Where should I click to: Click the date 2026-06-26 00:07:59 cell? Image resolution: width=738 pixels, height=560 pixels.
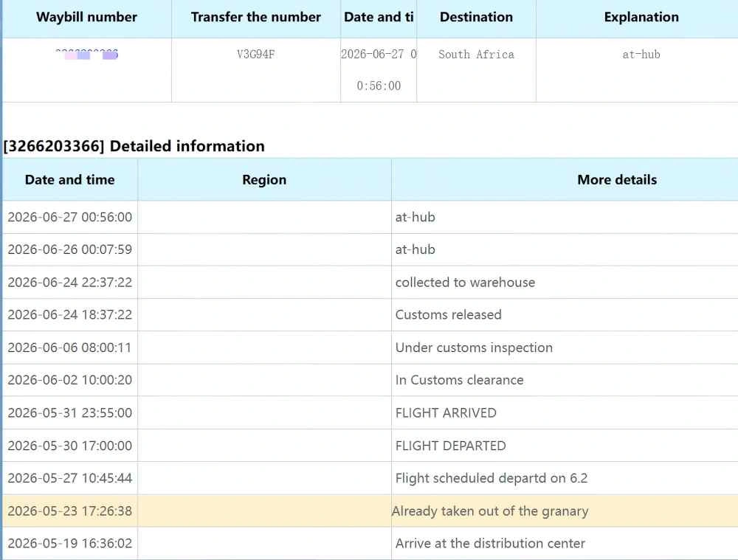click(69, 249)
